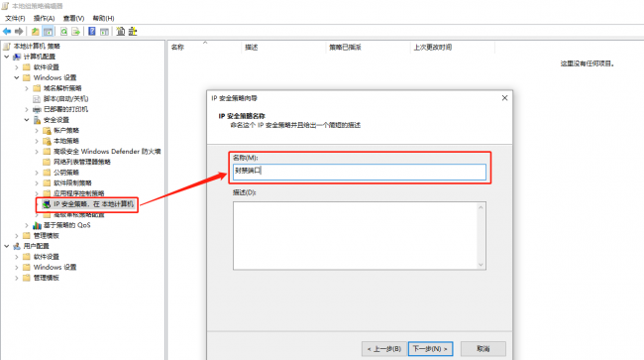Open the 帮助(H) menu

(103, 18)
